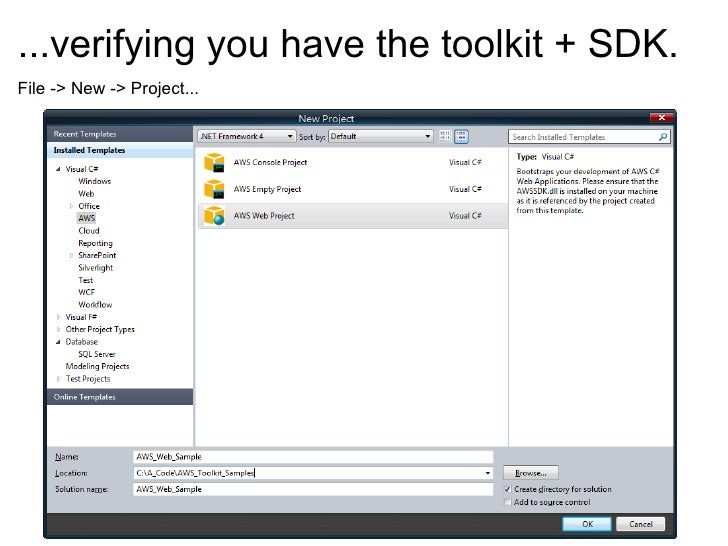Click the Browse... button
The height and width of the screenshot is (546, 728).
[x=531, y=473]
